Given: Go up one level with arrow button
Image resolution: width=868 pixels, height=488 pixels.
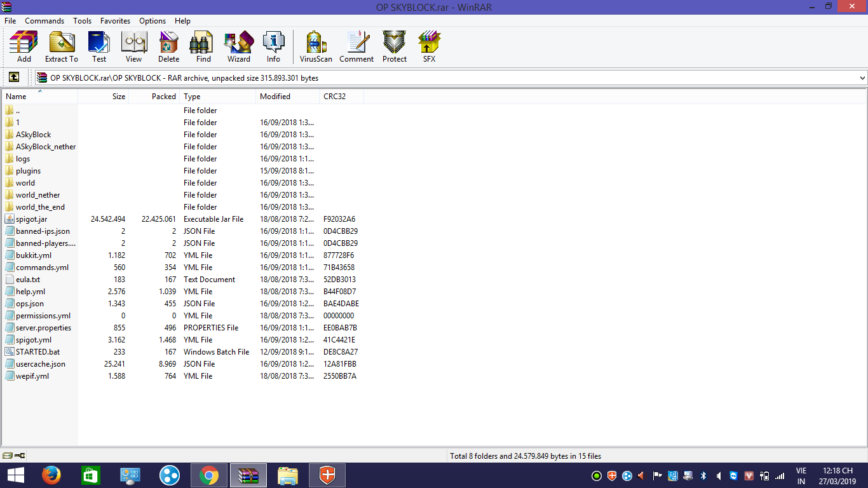Looking at the screenshot, I should tap(14, 78).
